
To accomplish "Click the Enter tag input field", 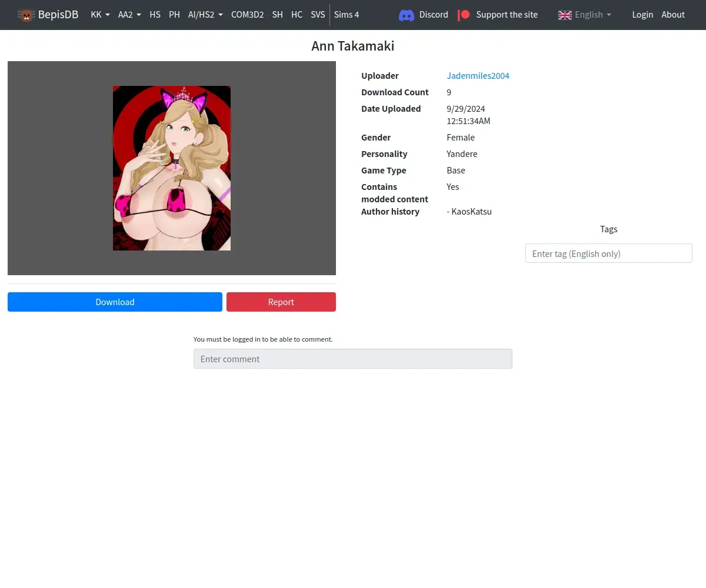I will point(608,253).
